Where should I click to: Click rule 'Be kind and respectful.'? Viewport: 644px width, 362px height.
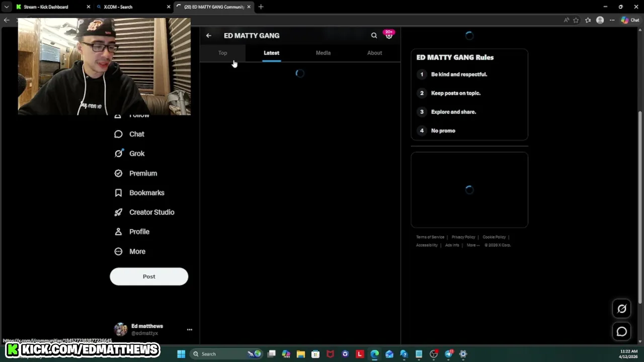click(459, 74)
